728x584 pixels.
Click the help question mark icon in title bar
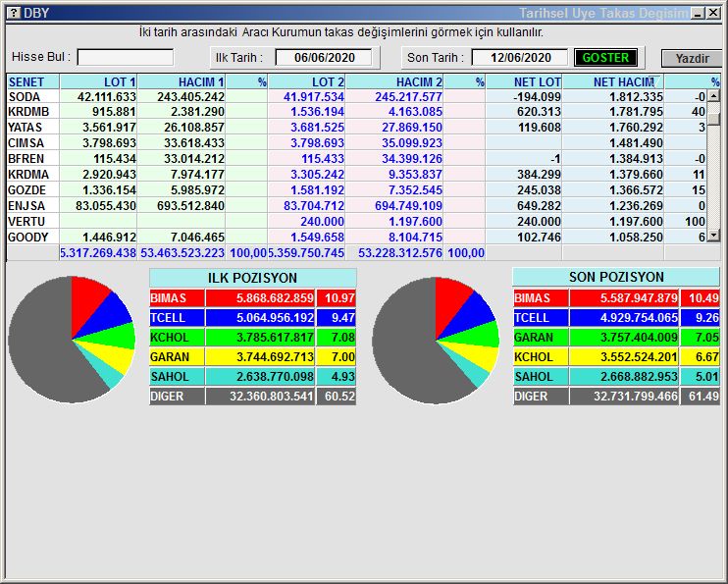coord(14,13)
